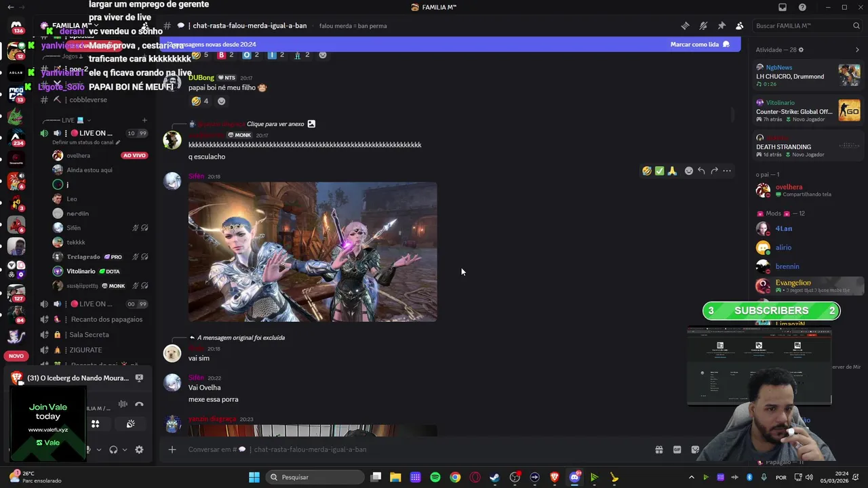Open activities button in voice panel
The width and height of the screenshot is (868, 488).
click(x=96, y=424)
